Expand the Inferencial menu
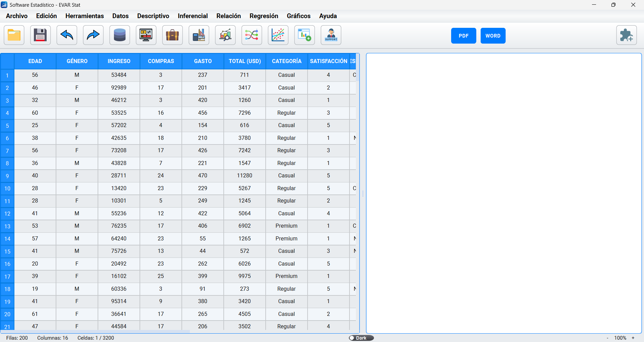This screenshot has height=342, width=644. click(193, 16)
